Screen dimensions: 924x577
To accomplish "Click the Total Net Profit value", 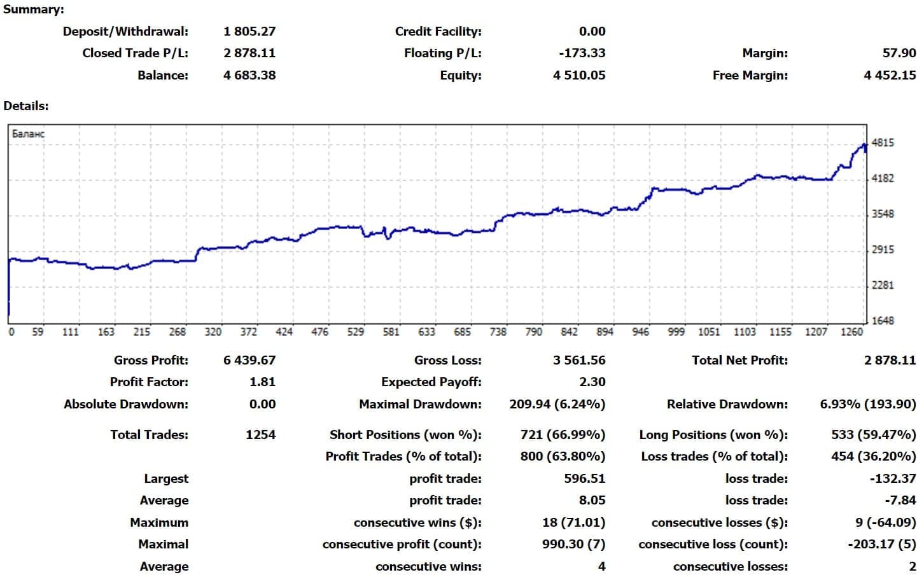I will pyautogui.click(x=890, y=360).
